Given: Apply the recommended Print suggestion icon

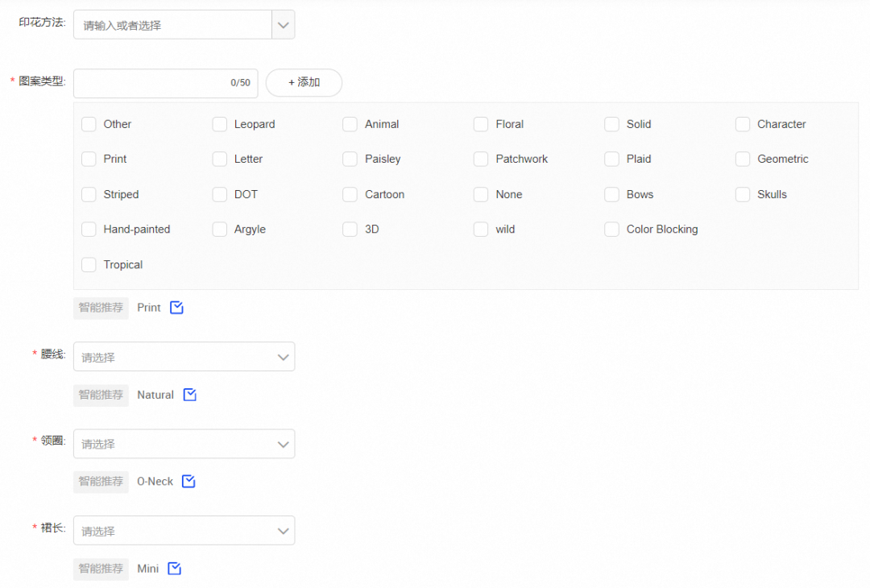Looking at the screenshot, I should [177, 308].
